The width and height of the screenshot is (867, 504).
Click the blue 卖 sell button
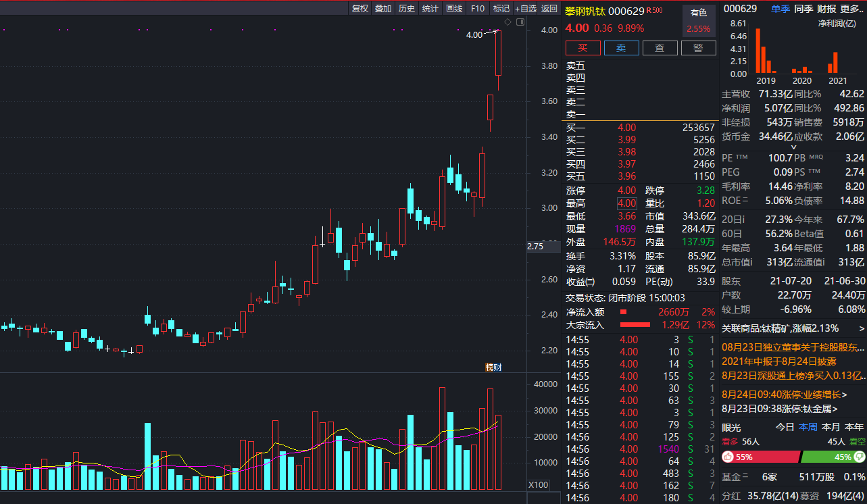pyautogui.click(x=621, y=48)
